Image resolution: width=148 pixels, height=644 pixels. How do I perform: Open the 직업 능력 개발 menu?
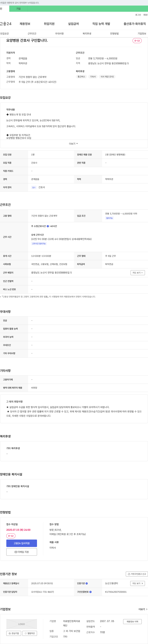point(101,24)
